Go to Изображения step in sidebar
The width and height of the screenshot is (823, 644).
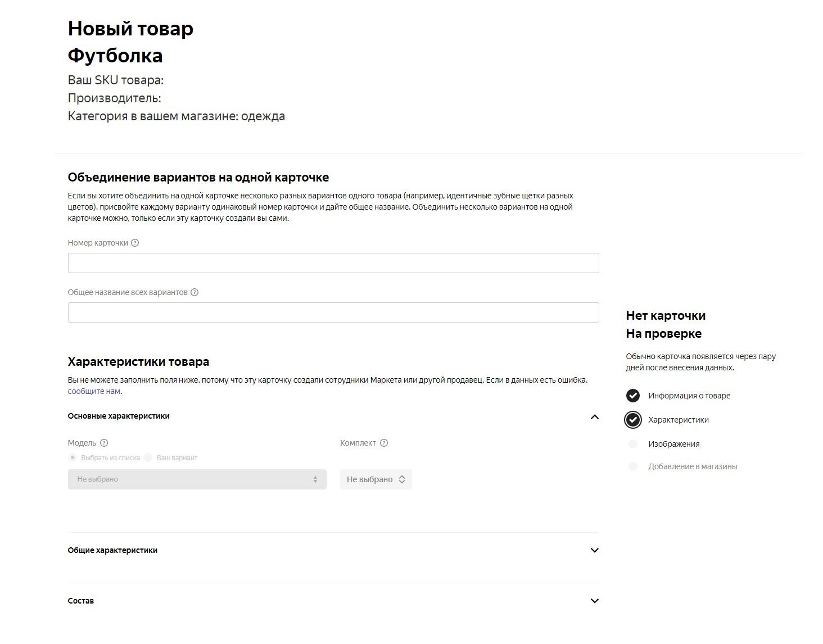pyautogui.click(x=673, y=444)
